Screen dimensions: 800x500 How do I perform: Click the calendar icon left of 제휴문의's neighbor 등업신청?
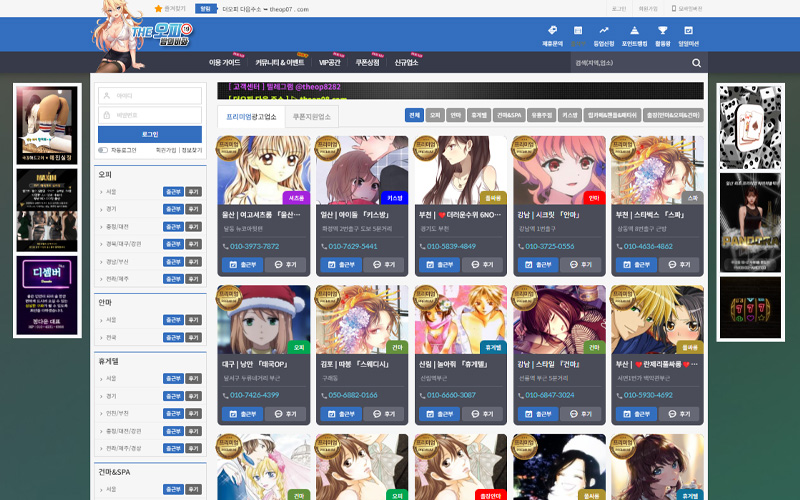[x=578, y=30]
